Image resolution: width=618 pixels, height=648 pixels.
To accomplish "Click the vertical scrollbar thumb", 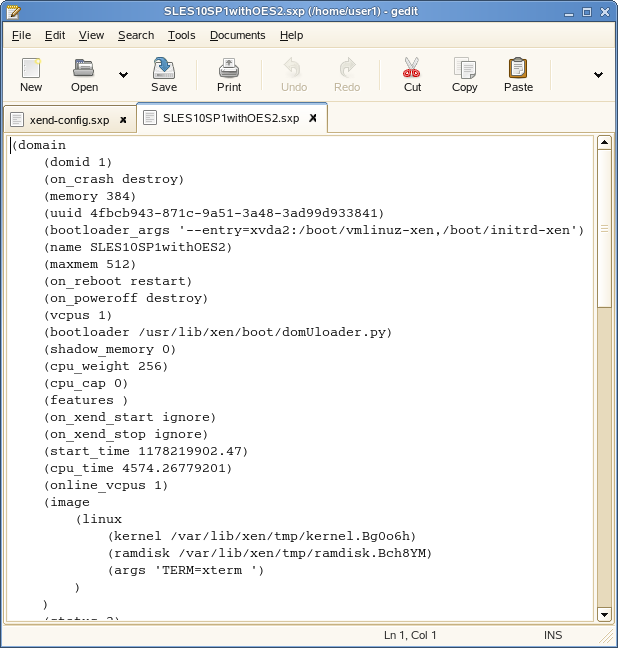I will [x=604, y=229].
